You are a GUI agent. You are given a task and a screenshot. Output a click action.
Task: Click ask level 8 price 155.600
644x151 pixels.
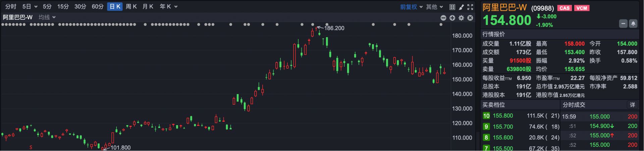503,137
